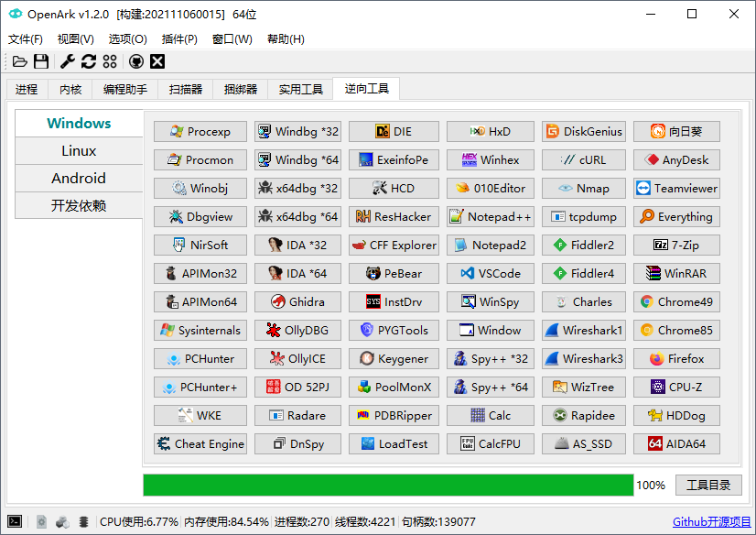The image size is (756, 535).
Task: Click the 工具目录 button
Action: [x=708, y=485]
